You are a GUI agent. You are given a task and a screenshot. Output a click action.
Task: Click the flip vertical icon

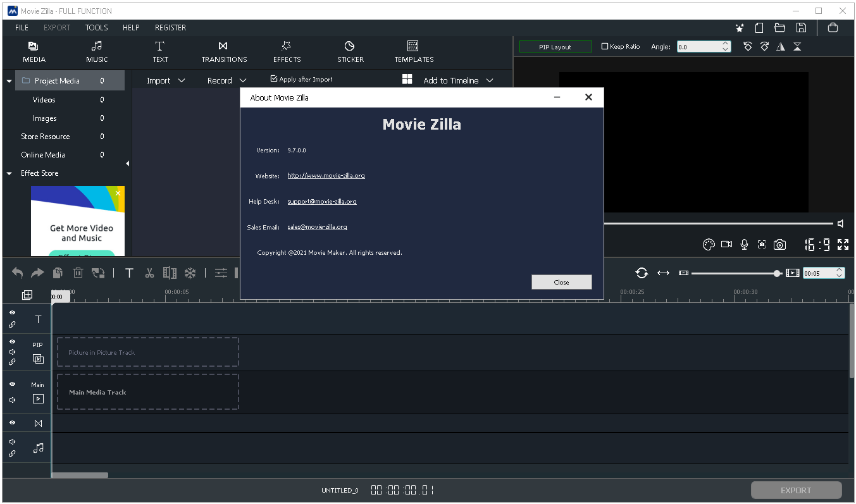[x=797, y=46]
